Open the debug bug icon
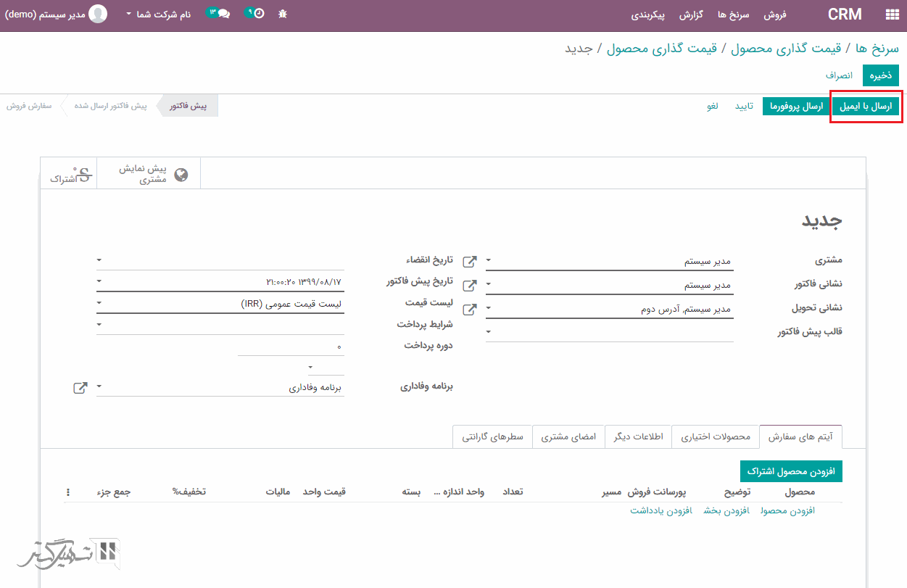The height and width of the screenshot is (588, 907). click(x=282, y=14)
